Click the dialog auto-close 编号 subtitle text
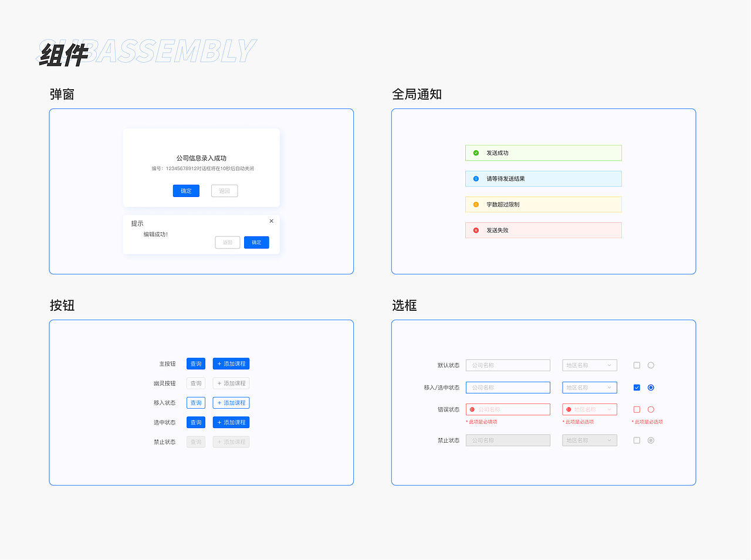This screenshot has height=560, width=751. pyautogui.click(x=202, y=169)
